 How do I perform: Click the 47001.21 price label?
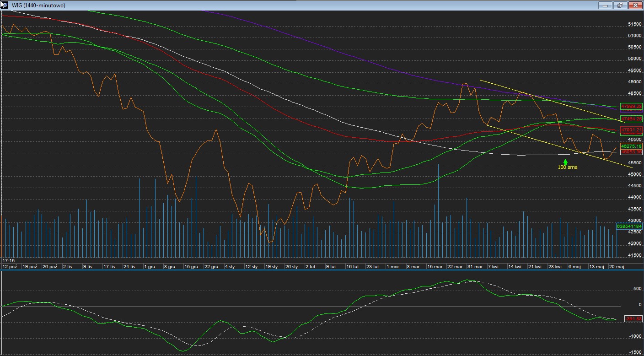click(631, 130)
